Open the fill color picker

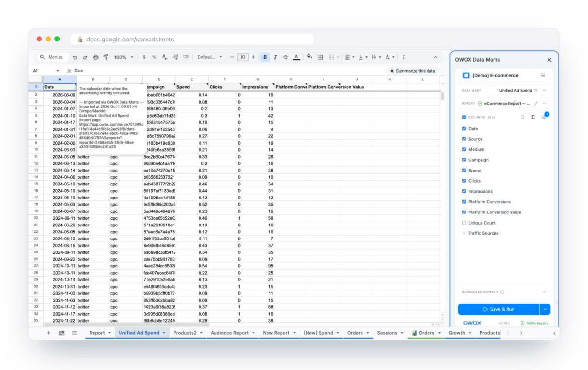(x=310, y=57)
